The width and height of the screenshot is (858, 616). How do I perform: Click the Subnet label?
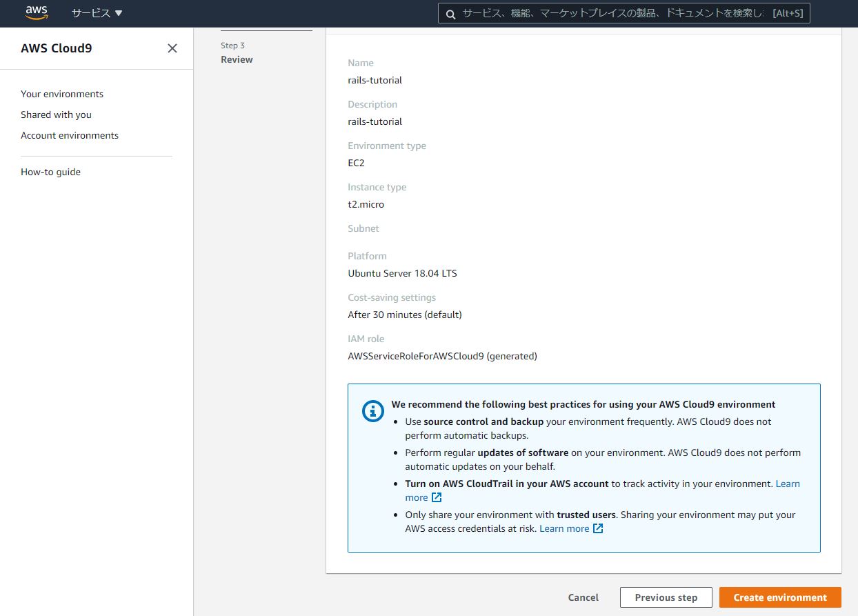click(x=363, y=228)
